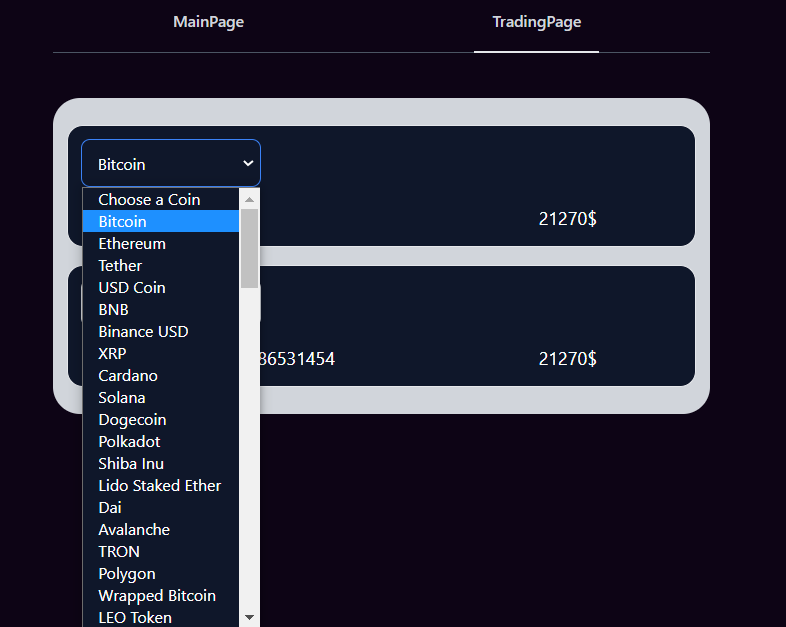Click the 21270$ price in bottom card
Image resolution: width=786 pixels, height=627 pixels.
point(567,359)
